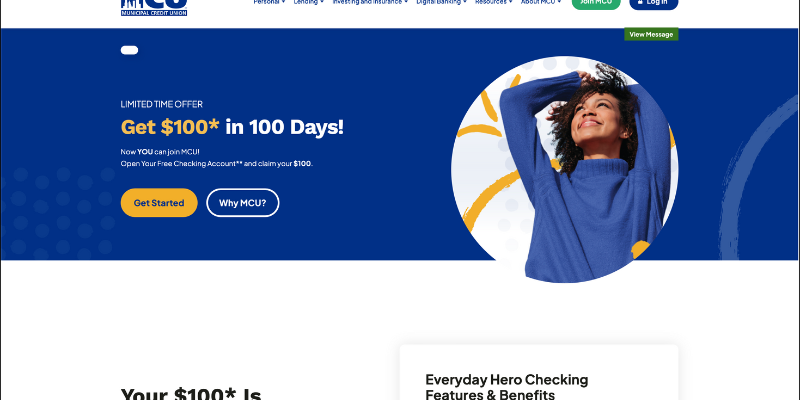Click the MCU Municipal Credit Union logo
The width and height of the screenshot is (800, 400).
tap(154, 8)
